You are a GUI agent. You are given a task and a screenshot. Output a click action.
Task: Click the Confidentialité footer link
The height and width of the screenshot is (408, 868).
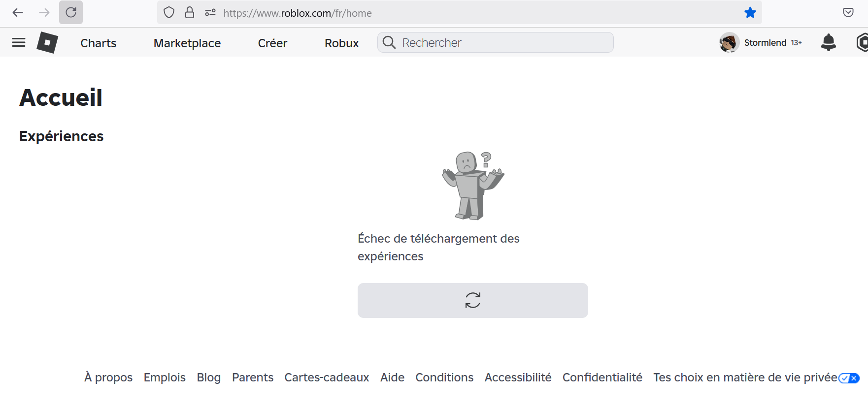click(x=602, y=377)
